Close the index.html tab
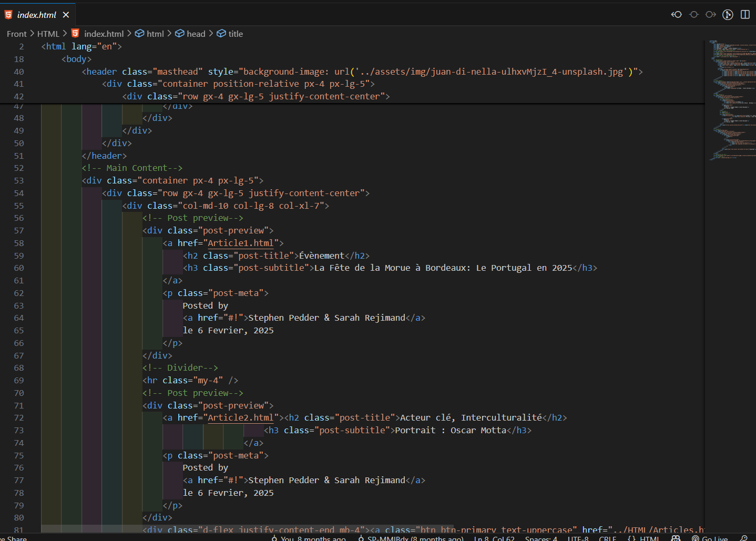The image size is (756, 541). [x=66, y=15]
